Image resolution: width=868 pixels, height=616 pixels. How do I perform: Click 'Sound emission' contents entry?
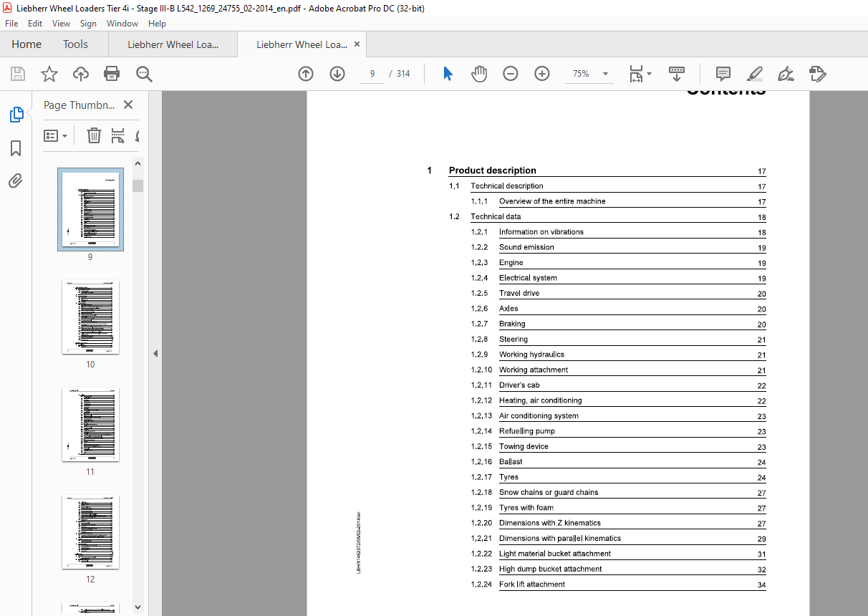[x=526, y=247]
